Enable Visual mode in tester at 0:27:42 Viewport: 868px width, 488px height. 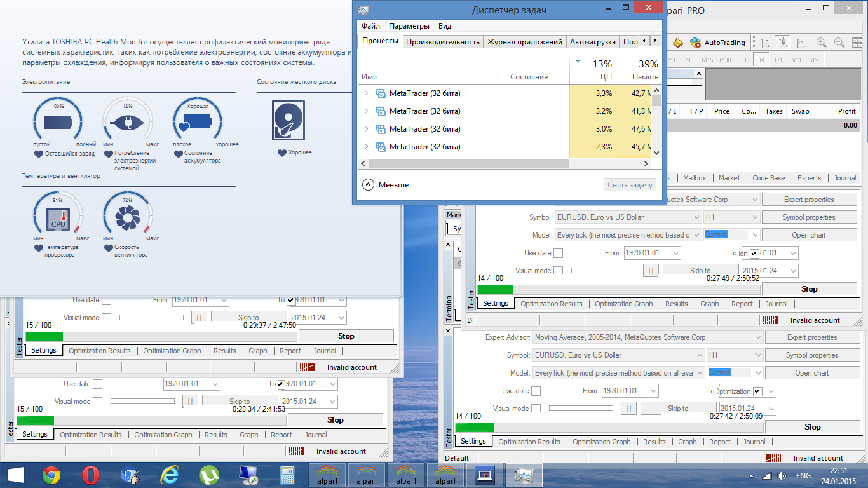tap(536, 409)
